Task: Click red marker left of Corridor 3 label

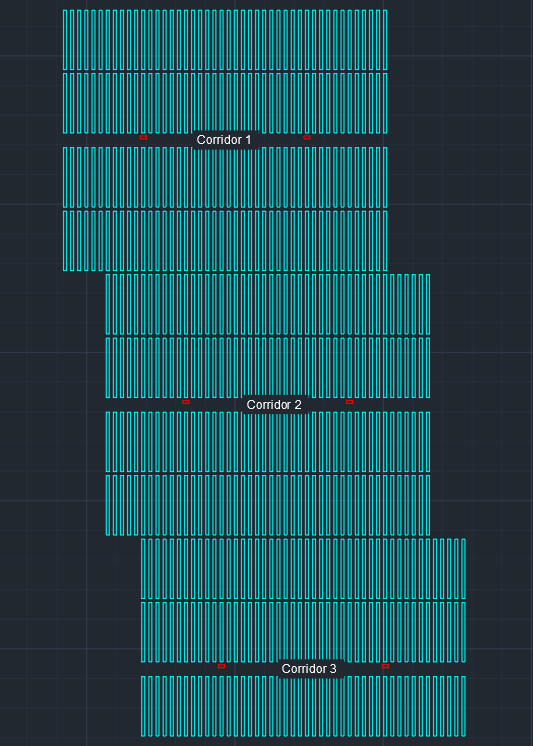Action: tap(221, 666)
